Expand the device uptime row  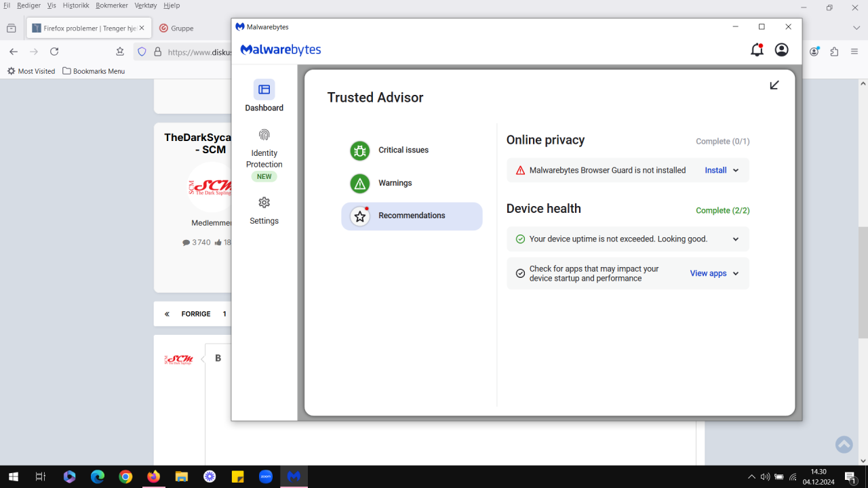click(x=736, y=239)
